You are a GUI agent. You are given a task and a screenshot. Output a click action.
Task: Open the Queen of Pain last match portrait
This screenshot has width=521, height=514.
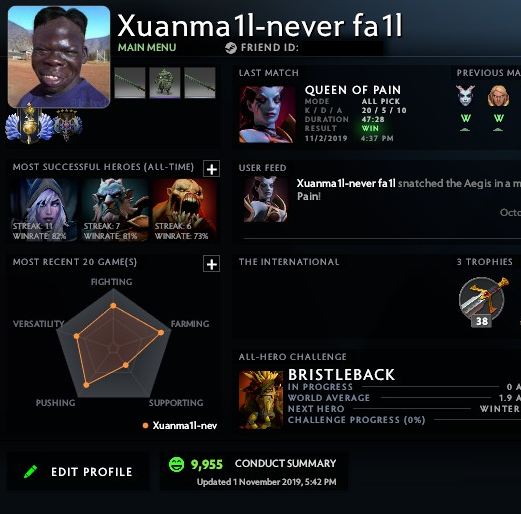pyautogui.click(x=267, y=114)
